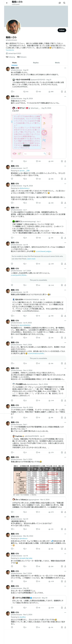Switch to the Replies tab
72x644 pixels.
click(x=36, y=63)
